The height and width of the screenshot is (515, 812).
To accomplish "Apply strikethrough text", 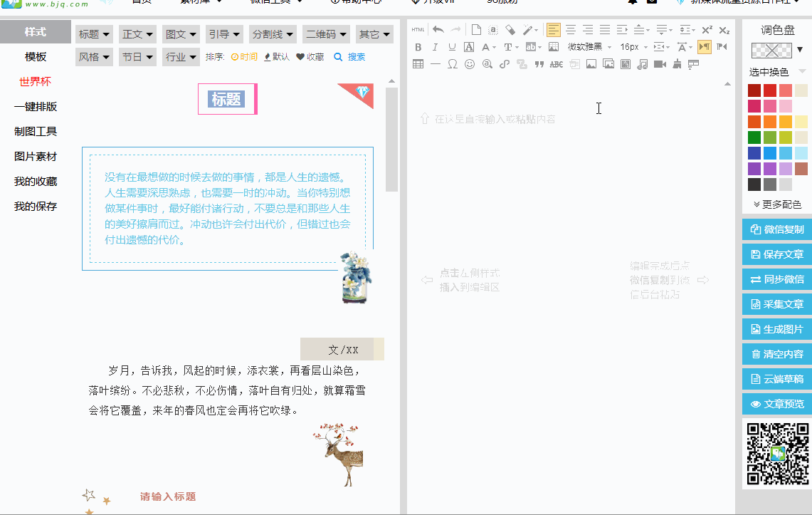I will click(x=557, y=64).
